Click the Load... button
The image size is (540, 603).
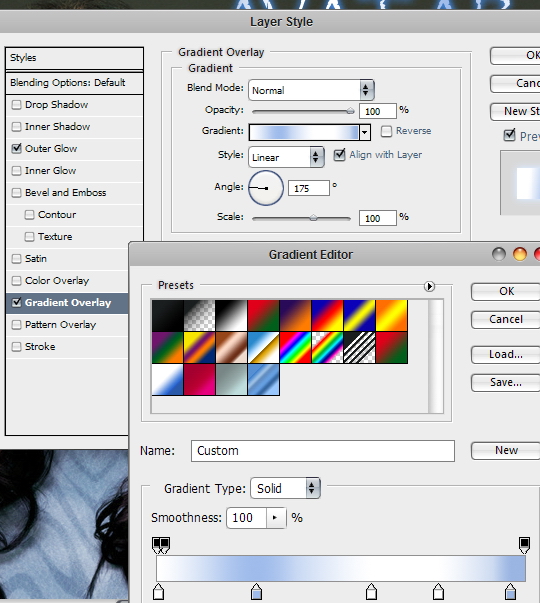[505, 354]
